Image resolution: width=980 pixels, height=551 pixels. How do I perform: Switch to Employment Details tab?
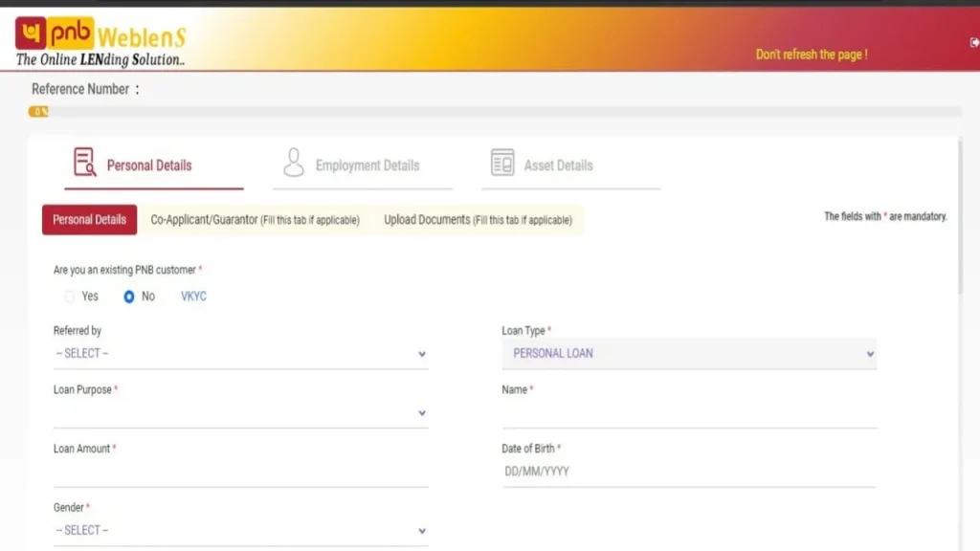click(367, 165)
